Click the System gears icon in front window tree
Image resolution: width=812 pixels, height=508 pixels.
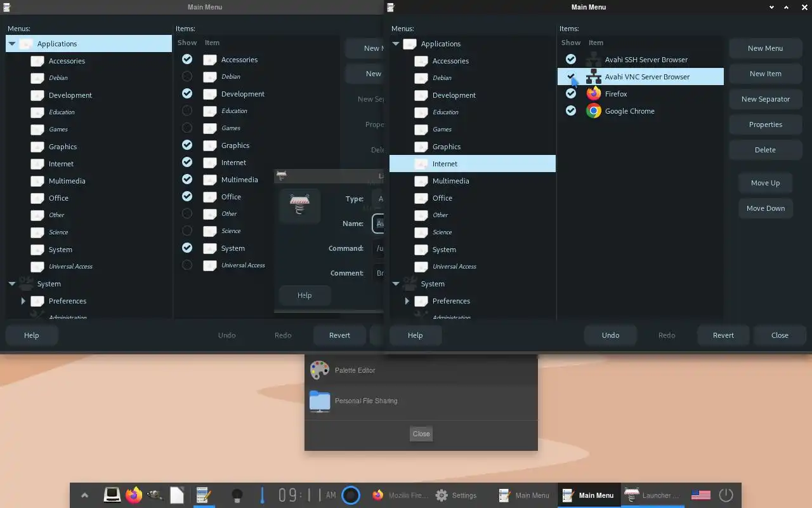[410, 284]
